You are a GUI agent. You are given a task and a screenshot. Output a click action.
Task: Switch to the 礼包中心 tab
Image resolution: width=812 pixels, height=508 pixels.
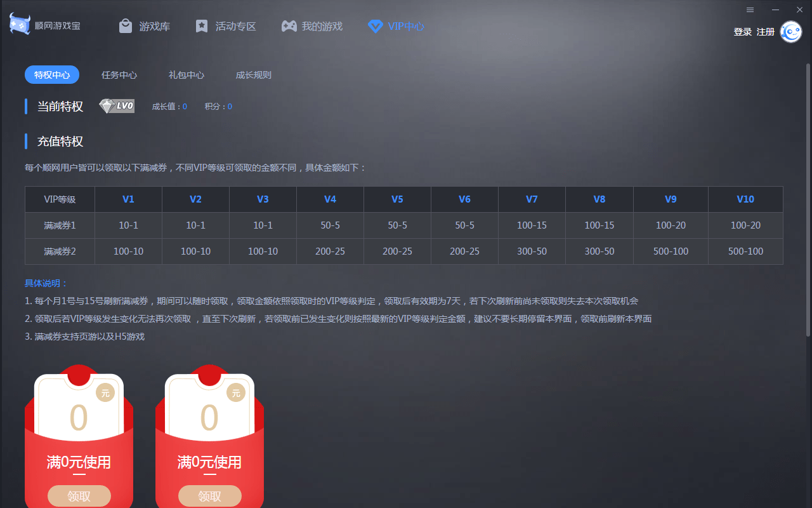pyautogui.click(x=186, y=74)
